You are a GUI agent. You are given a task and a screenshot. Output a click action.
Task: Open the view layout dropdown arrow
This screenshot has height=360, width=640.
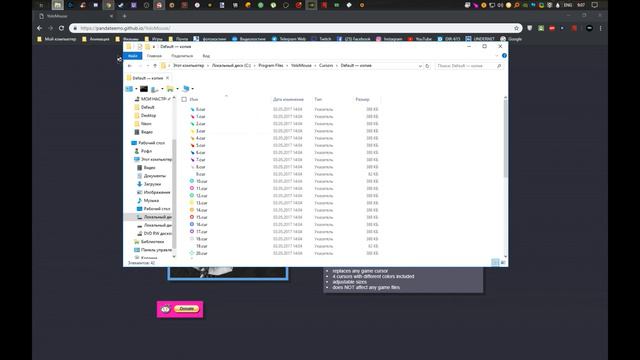[136, 89]
